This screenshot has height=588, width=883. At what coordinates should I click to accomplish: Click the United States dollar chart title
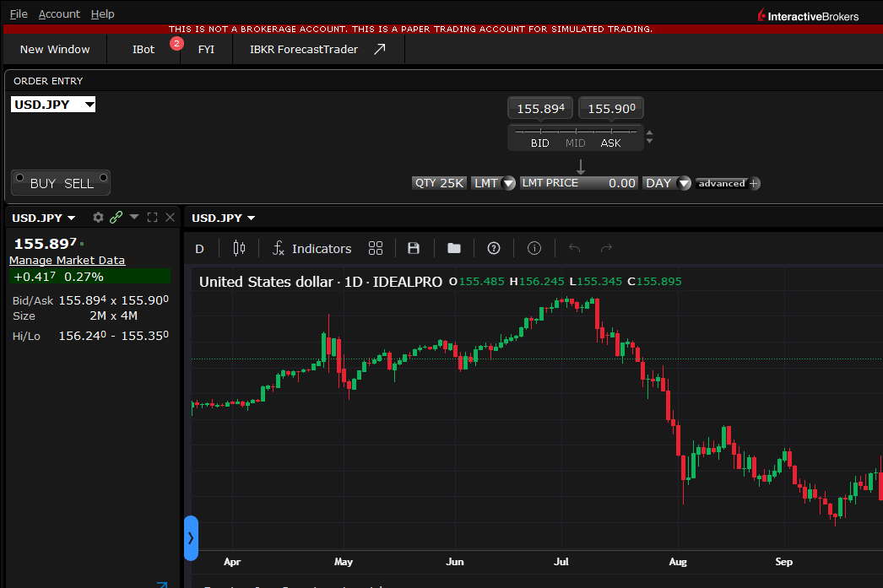click(321, 281)
